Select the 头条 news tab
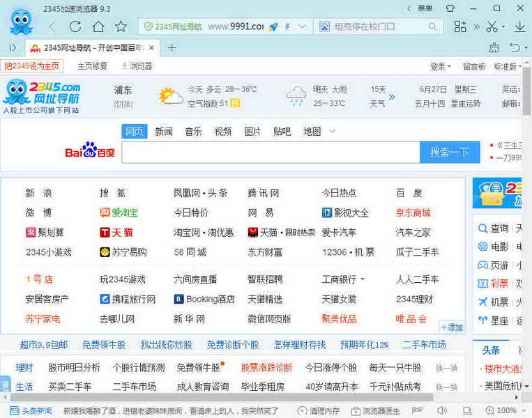532x418 pixels. click(x=491, y=350)
